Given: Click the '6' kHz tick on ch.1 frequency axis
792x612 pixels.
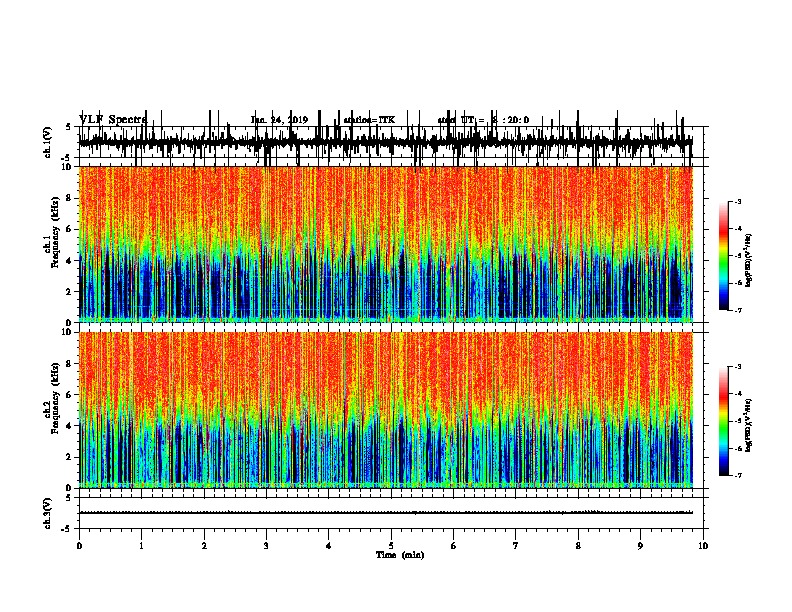Looking at the screenshot, I should (69, 229).
